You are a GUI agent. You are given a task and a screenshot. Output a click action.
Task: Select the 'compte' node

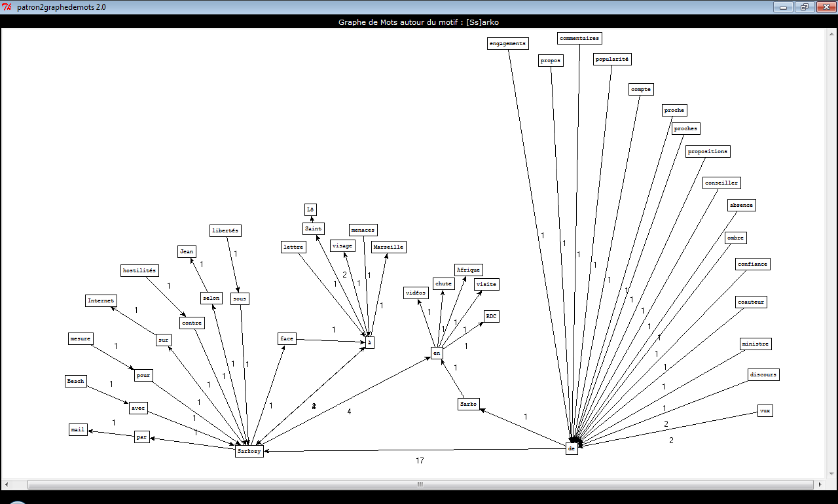(x=642, y=89)
